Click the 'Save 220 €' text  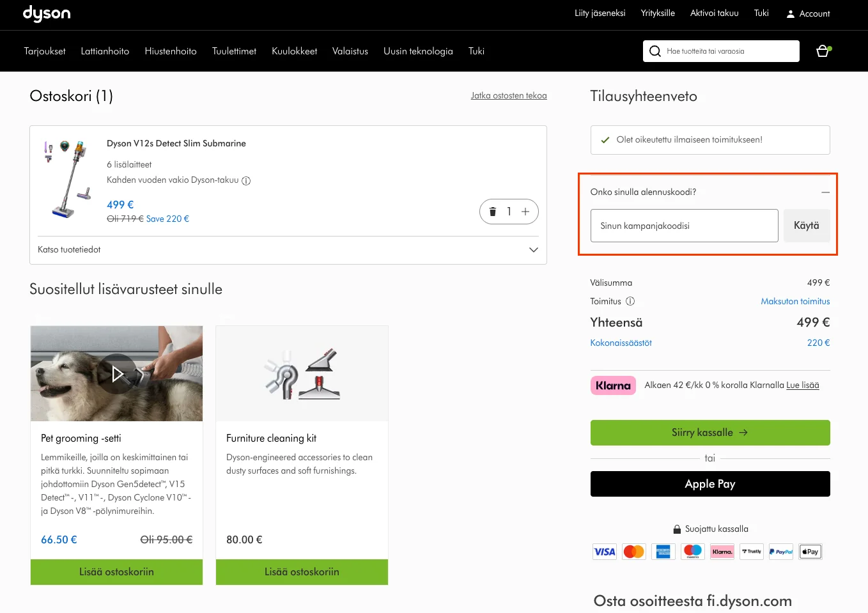coord(167,219)
